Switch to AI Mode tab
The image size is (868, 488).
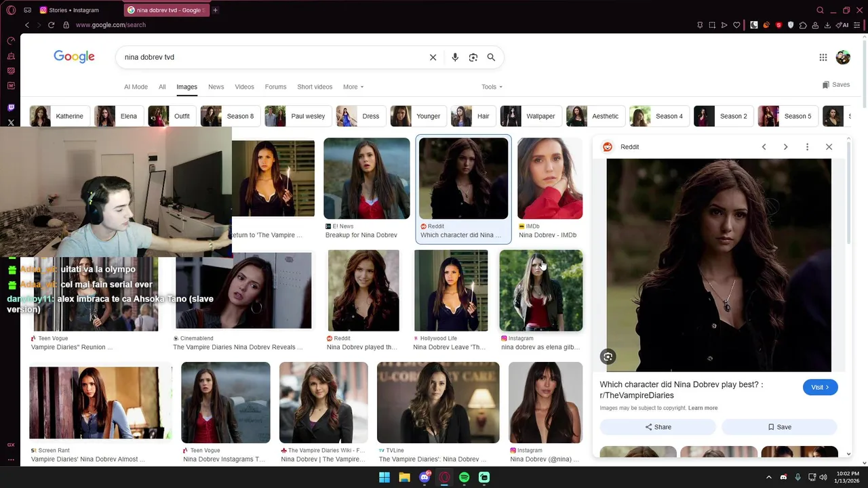pyautogui.click(x=136, y=87)
